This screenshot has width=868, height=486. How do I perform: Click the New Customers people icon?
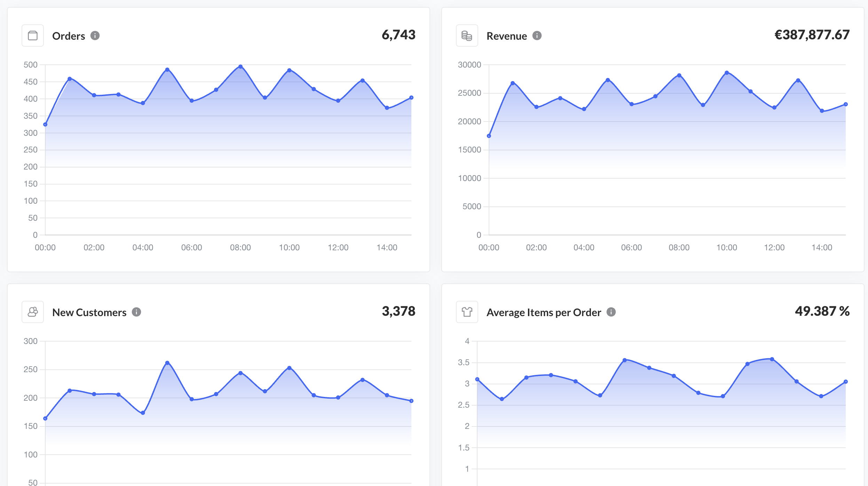point(33,312)
